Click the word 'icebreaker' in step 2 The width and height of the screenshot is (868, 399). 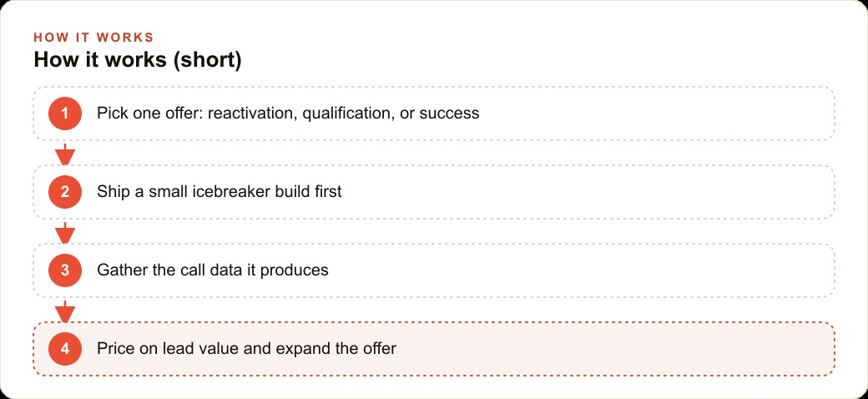coord(223,192)
